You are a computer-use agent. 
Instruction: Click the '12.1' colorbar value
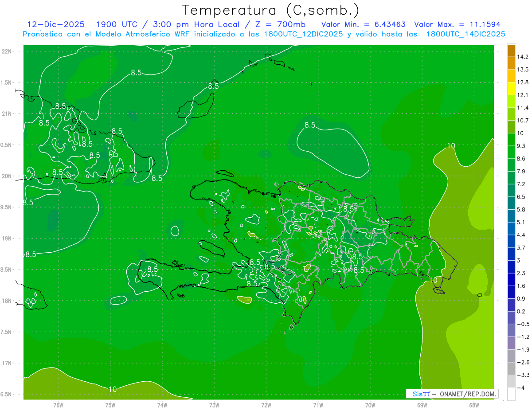point(523,95)
